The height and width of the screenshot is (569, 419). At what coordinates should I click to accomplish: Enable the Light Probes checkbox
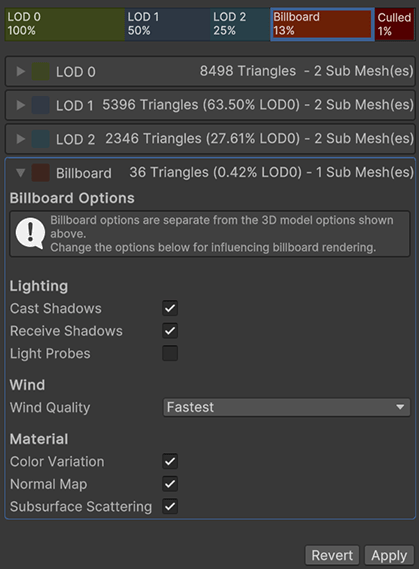pos(170,353)
